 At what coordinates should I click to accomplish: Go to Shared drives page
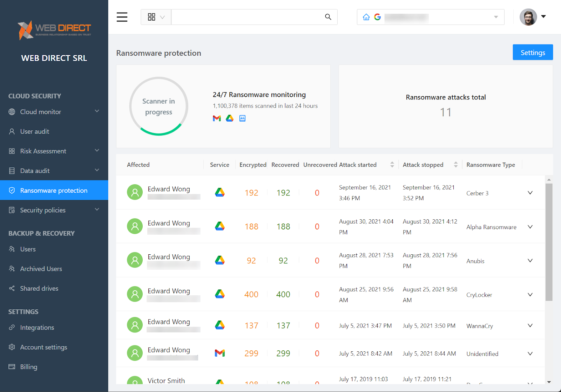click(x=39, y=288)
